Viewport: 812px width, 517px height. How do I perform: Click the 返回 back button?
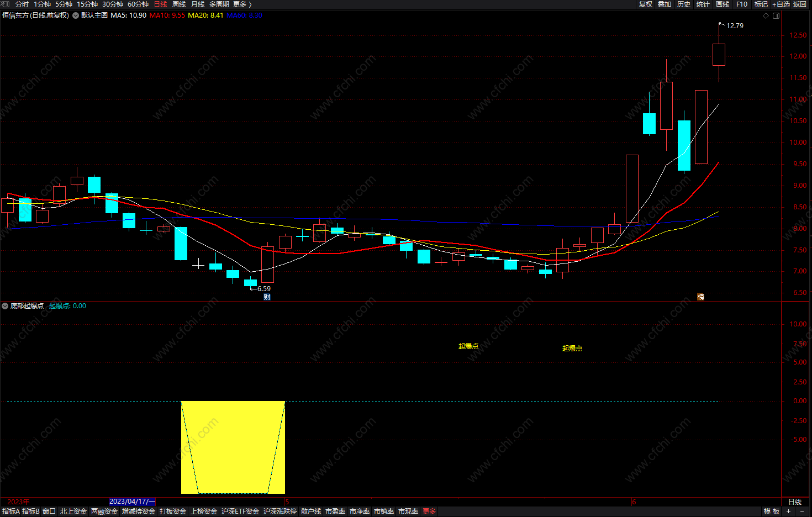click(800, 4)
